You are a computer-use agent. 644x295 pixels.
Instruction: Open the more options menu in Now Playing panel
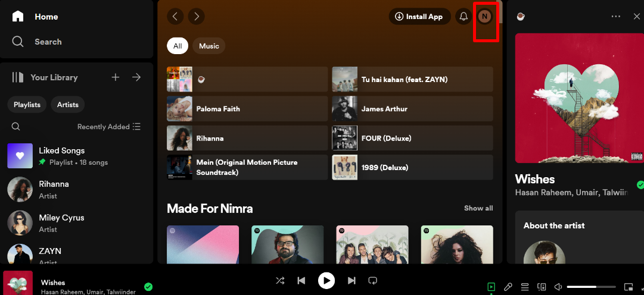[615, 17]
